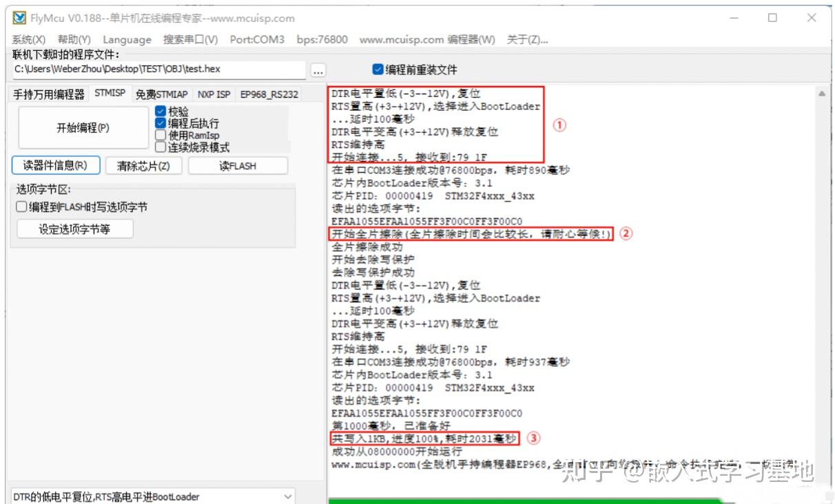Viewport: 835px width, 504px height.
Task: Switch to 手持万用编程器 tab
Action: point(49,94)
